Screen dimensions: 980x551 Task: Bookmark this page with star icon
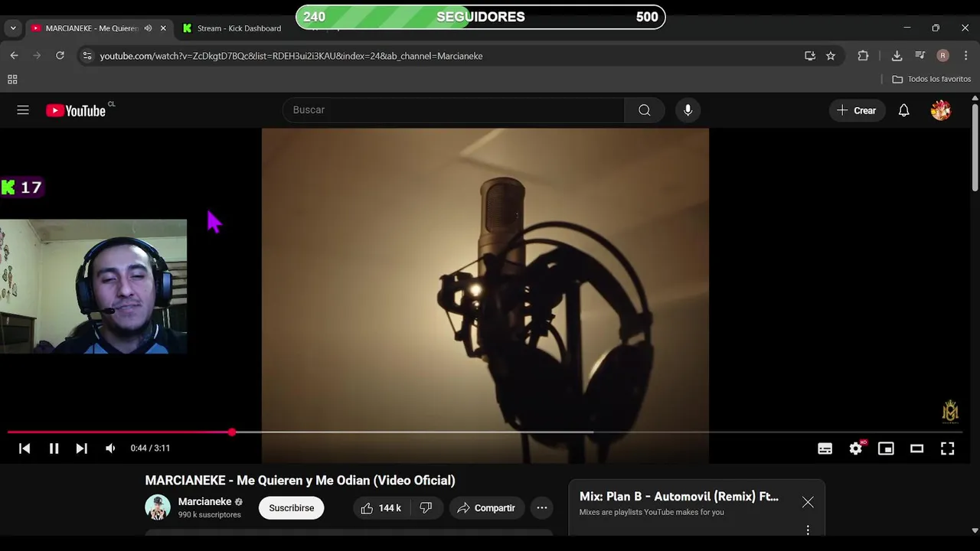coord(831,56)
